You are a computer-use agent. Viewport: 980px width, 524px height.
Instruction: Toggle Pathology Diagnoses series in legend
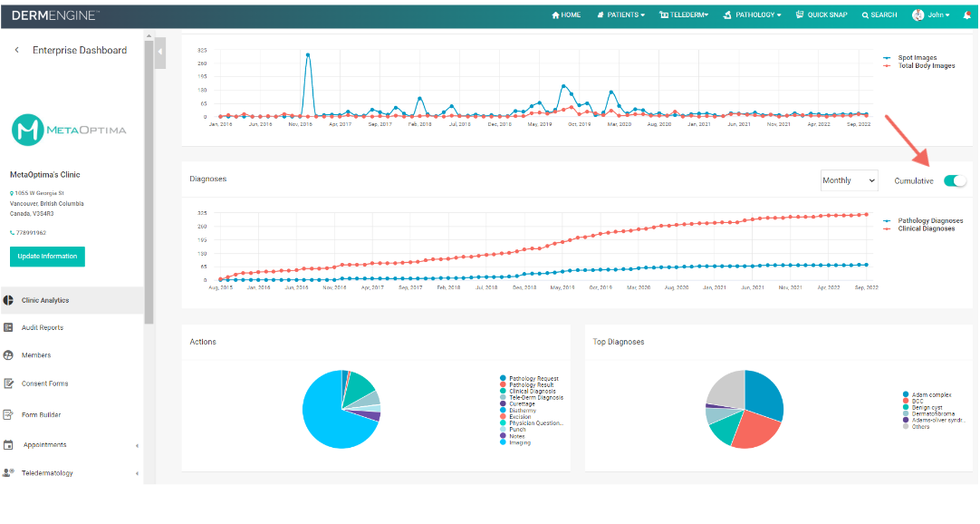(923, 220)
